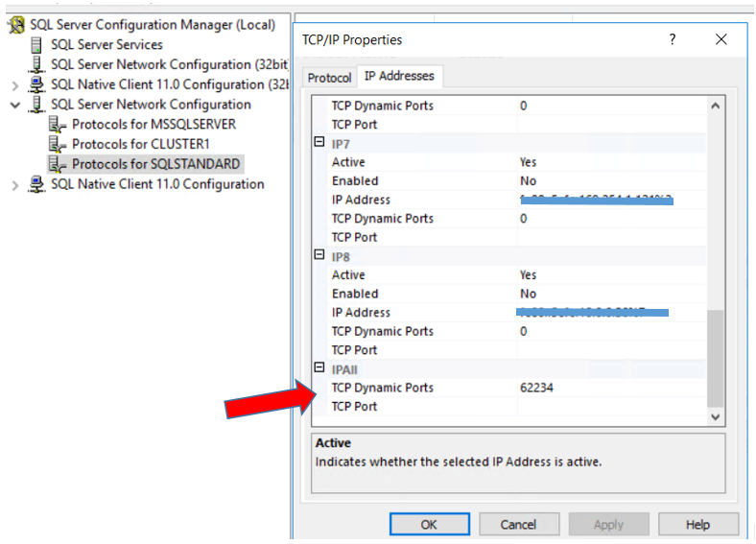
Task: Collapse the IP8 section
Action: coord(319,254)
